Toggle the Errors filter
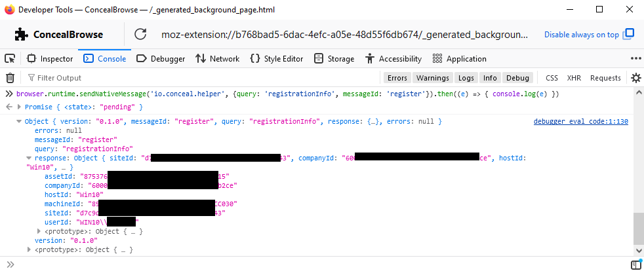Screen dimensions: 644x273 (397, 78)
